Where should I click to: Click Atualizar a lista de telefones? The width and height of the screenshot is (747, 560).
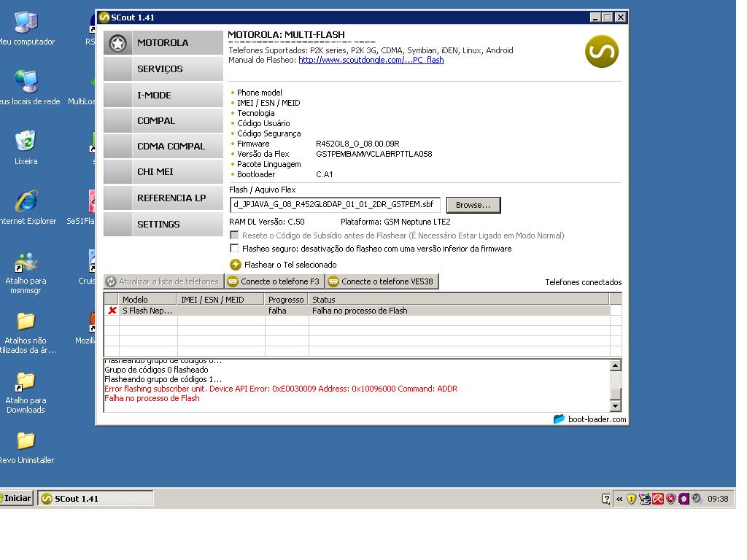coord(163,281)
